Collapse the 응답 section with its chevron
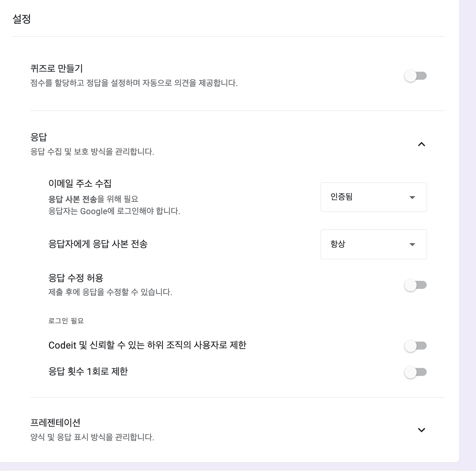 (421, 144)
